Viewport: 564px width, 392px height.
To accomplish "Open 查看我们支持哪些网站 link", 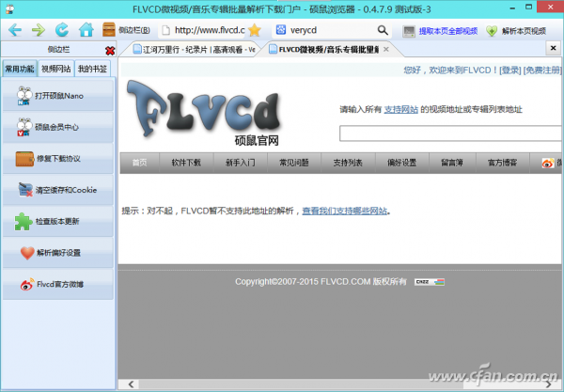I will click(x=345, y=211).
